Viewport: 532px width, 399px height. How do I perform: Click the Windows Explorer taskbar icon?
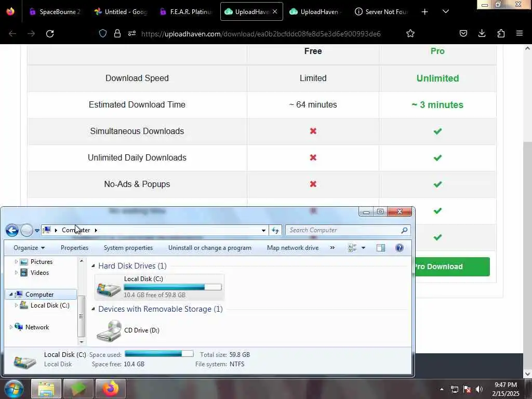tap(46, 389)
